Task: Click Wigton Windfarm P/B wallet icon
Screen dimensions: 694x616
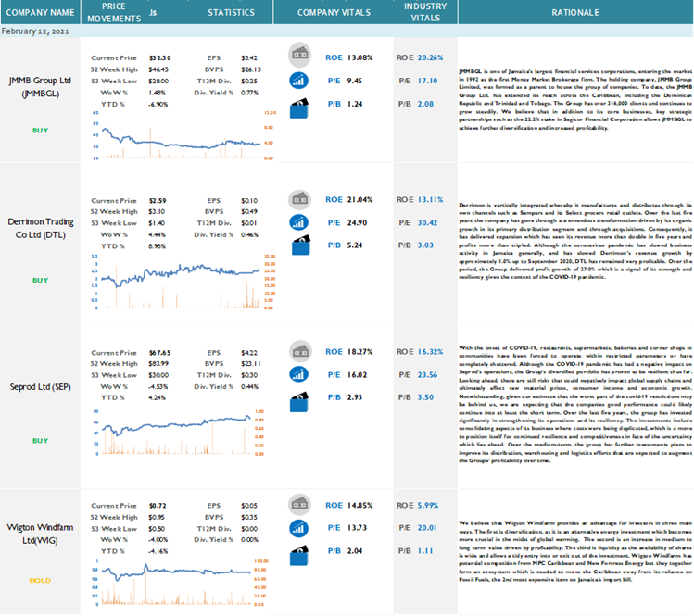Action: coord(299,556)
